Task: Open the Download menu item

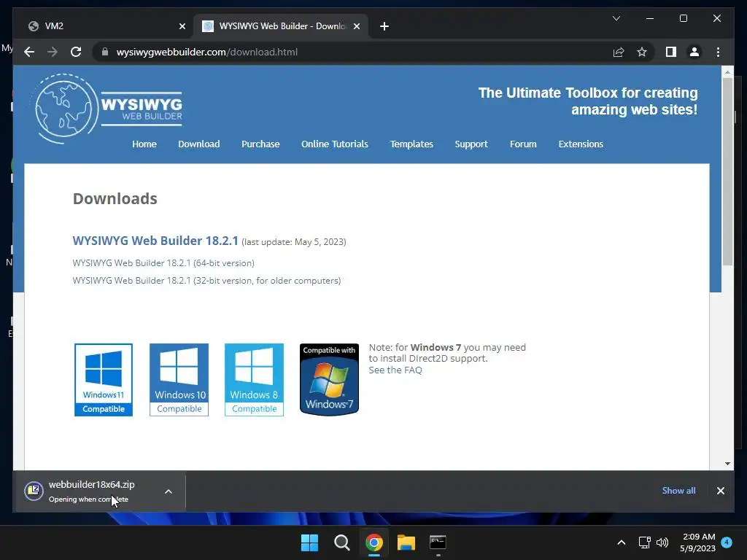Action: [198, 144]
